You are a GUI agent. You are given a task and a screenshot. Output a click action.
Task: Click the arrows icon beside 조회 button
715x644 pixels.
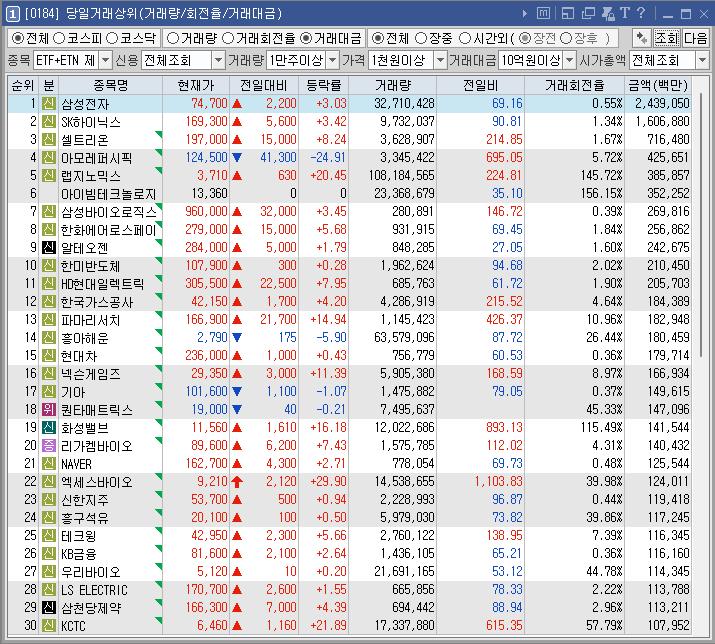pyautogui.click(x=642, y=38)
